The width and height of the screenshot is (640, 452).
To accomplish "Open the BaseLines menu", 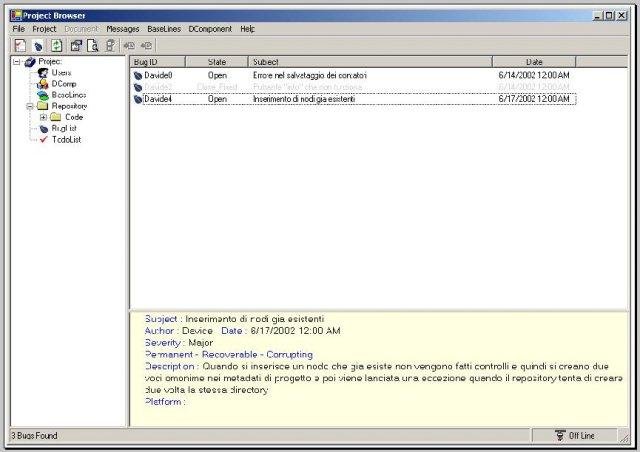I will point(164,29).
